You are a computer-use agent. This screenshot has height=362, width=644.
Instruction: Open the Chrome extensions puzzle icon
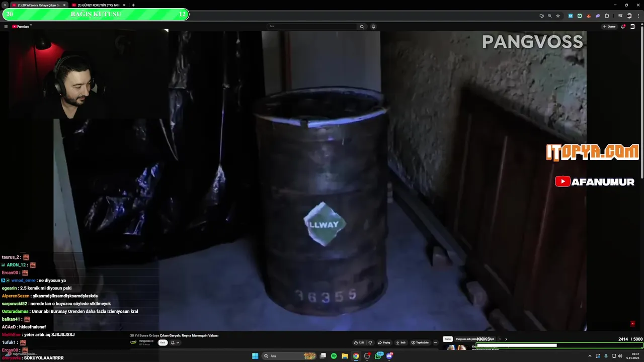[607, 16]
